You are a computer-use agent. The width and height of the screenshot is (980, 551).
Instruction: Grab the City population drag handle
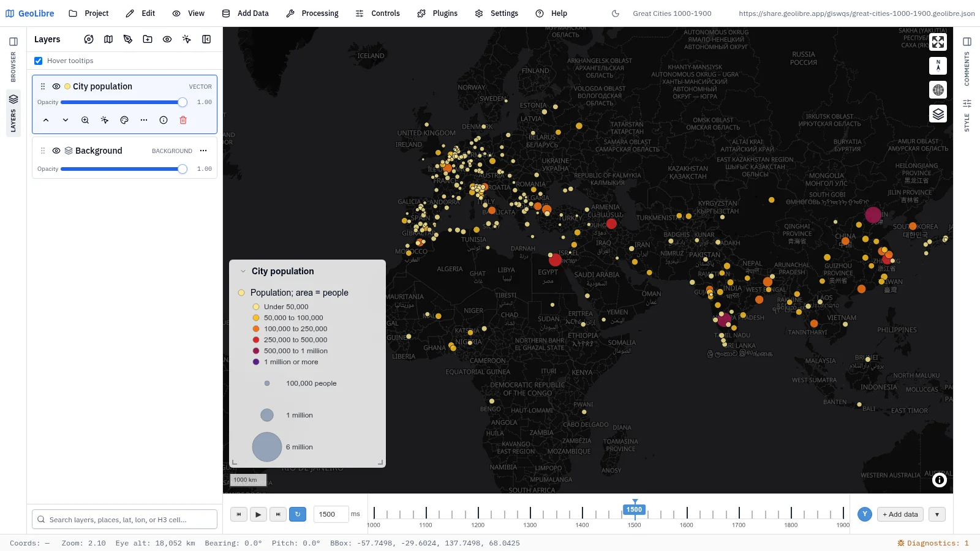tap(43, 86)
